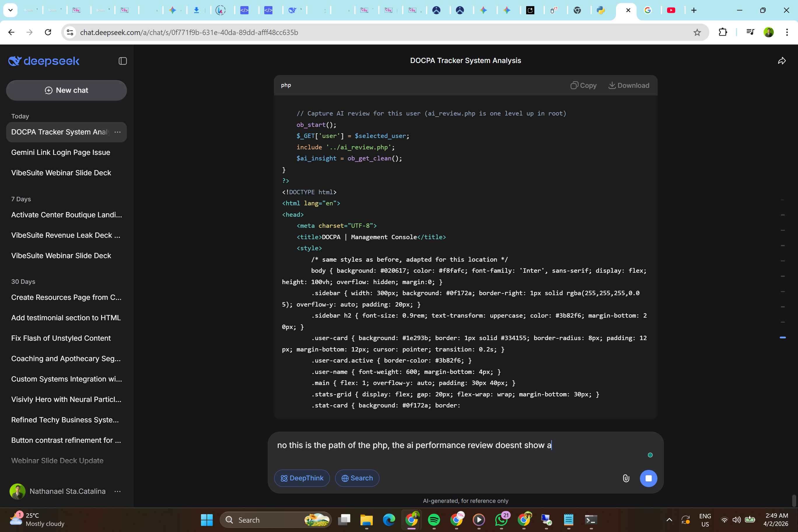This screenshot has width=798, height=532.
Task: Download the php code block
Action: (629, 85)
